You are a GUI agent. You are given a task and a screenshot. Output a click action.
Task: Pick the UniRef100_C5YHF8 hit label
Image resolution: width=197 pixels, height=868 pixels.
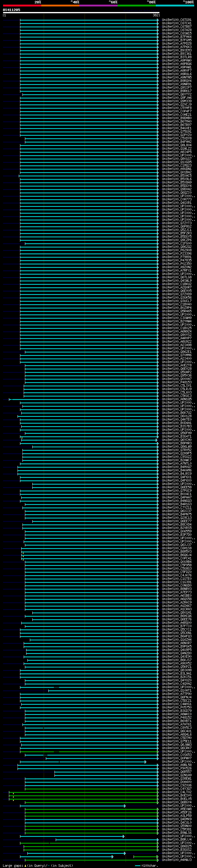(x=176, y=108)
